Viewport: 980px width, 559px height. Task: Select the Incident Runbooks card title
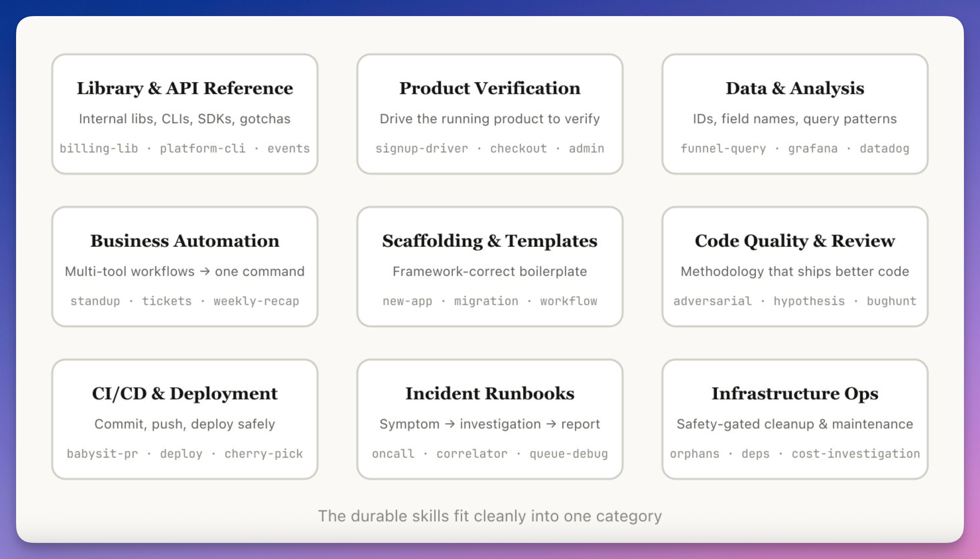point(490,393)
